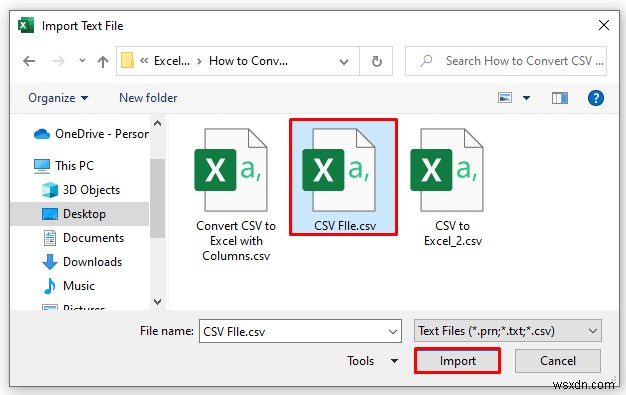
Task: Open the Text Files type dropdown
Action: 507,331
